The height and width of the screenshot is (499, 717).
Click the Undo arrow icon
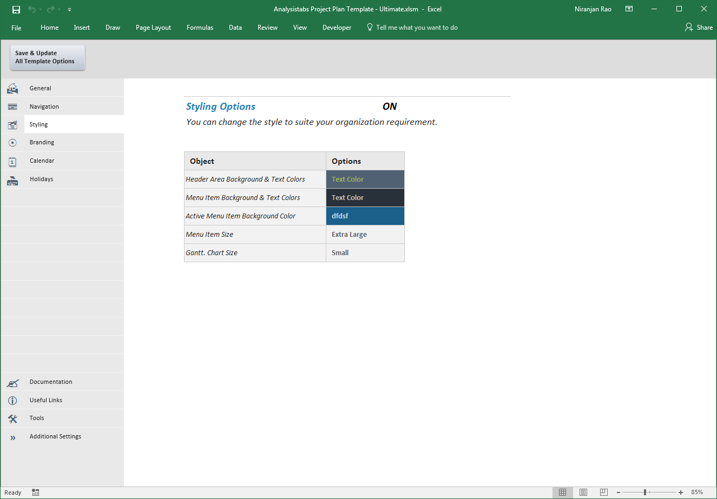tap(32, 9)
